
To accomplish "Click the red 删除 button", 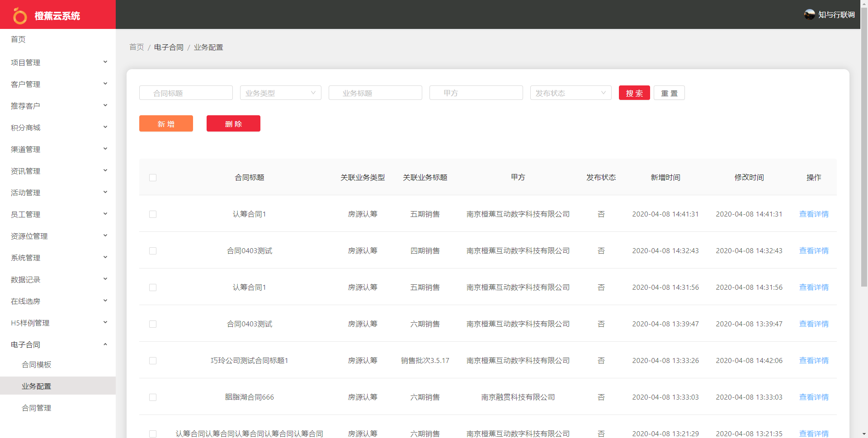I will pos(233,123).
